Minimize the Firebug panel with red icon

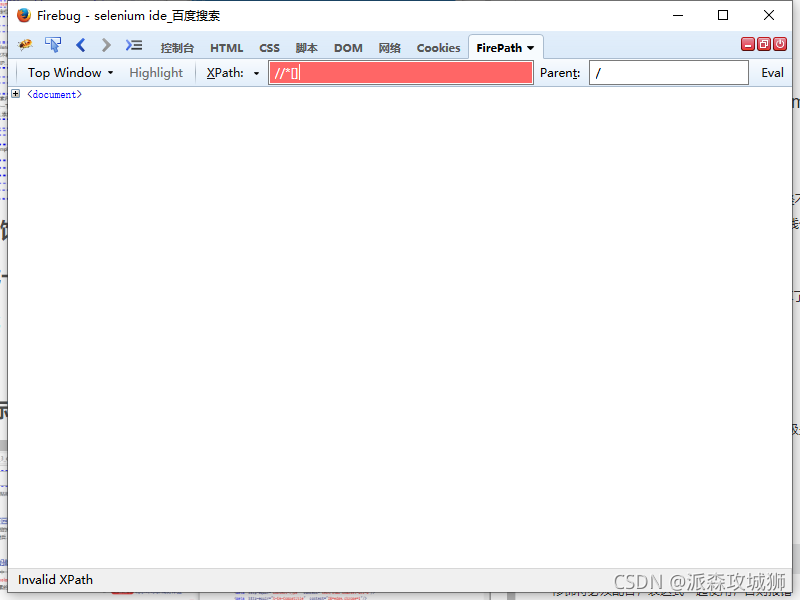(x=748, y=44)
